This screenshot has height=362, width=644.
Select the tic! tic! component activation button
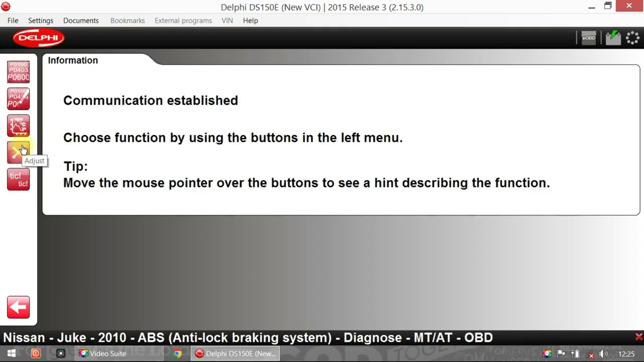click(18, 179)
